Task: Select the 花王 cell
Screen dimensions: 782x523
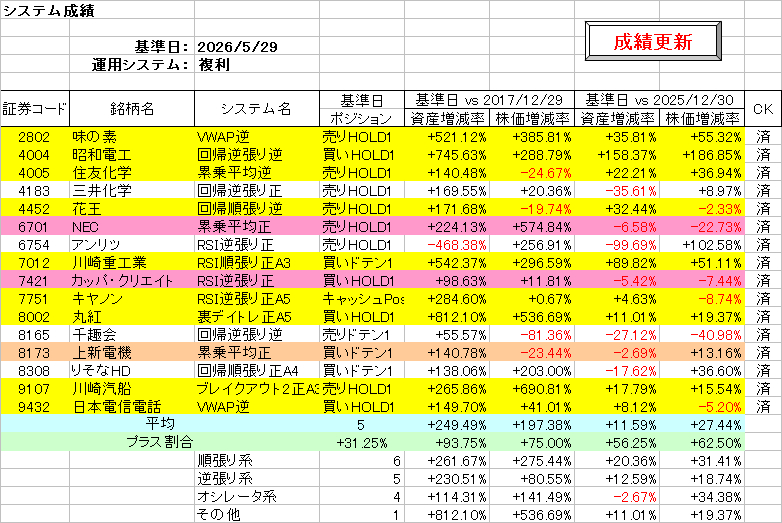Action: 132,209
